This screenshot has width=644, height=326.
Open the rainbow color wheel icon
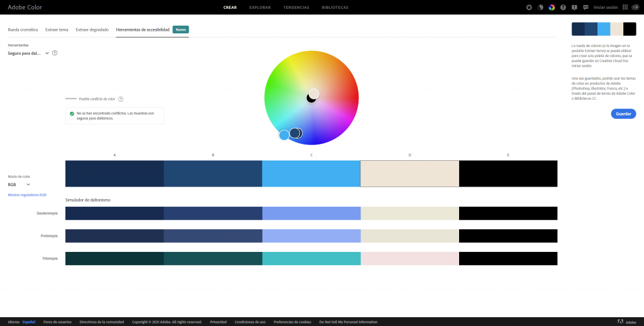tap(552, 8)
